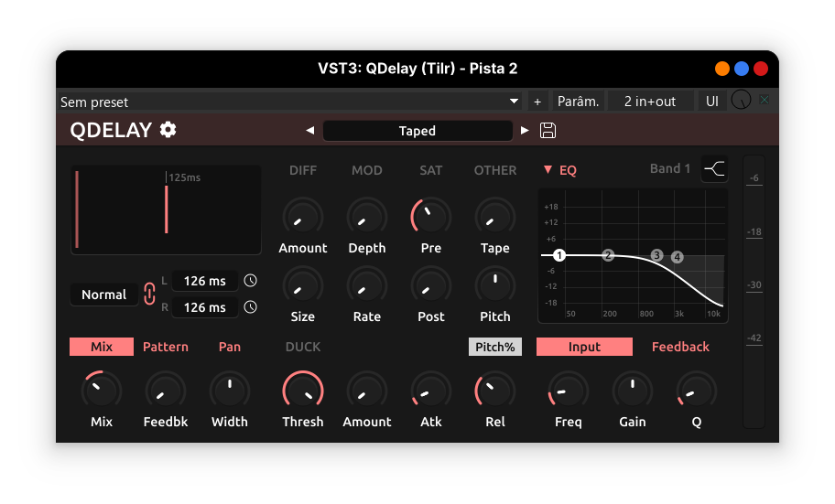Click the duck Rel knob
835x504 pixels.
pos(495,391)
